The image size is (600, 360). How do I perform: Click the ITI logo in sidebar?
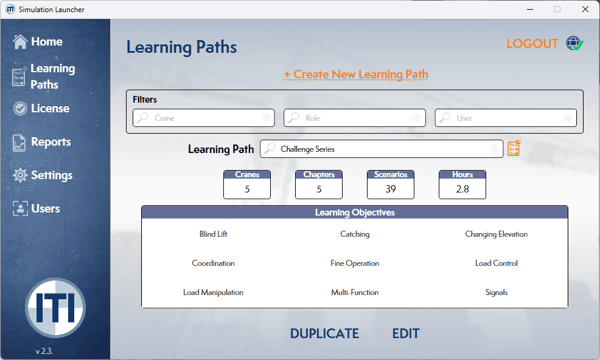point(55,308)
